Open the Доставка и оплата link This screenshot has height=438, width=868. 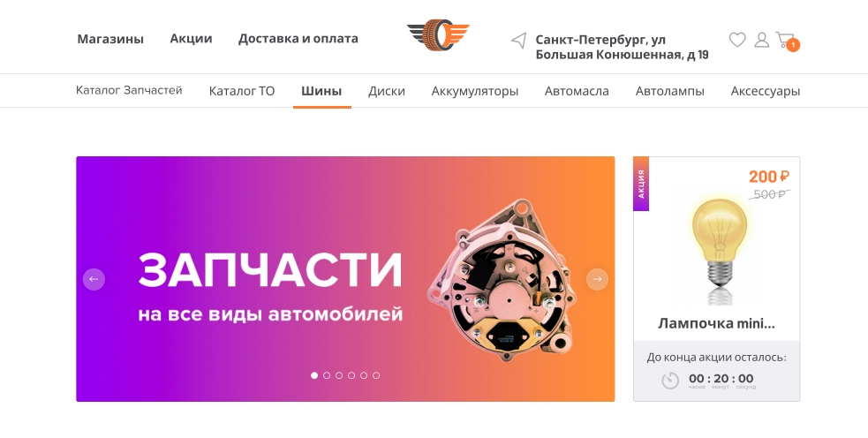(298, 39)
